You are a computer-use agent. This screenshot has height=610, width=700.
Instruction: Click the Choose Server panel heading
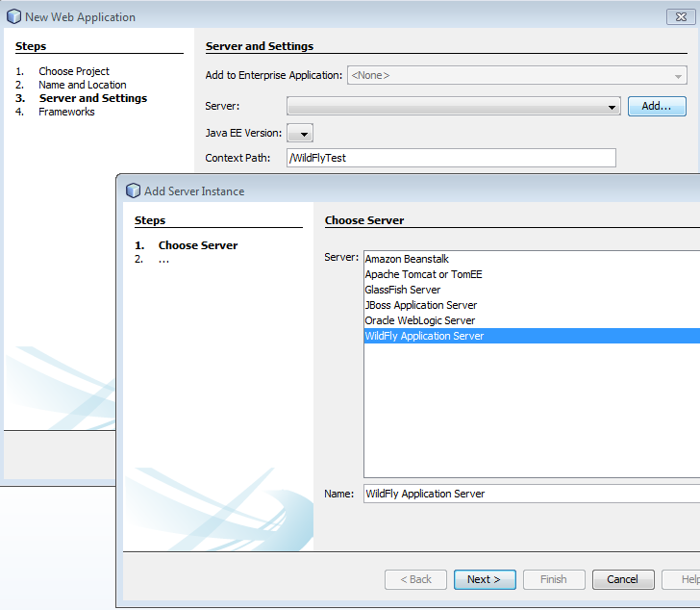pos(364,220)
